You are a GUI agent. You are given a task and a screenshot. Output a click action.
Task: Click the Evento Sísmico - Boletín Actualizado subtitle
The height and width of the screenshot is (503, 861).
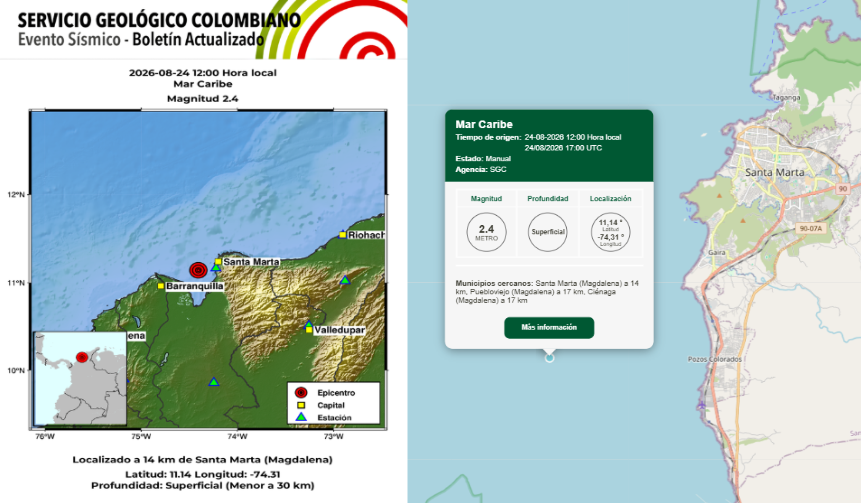tap(141, 40)
